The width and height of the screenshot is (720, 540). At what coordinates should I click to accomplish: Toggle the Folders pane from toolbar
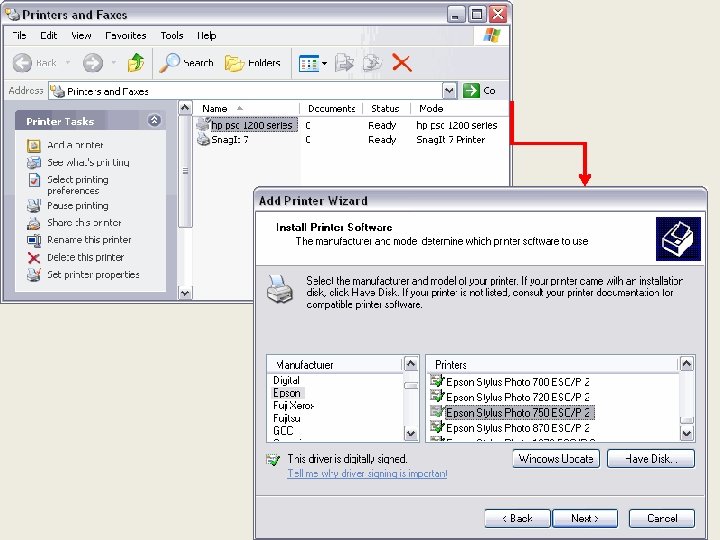click(x=253, y=62)
